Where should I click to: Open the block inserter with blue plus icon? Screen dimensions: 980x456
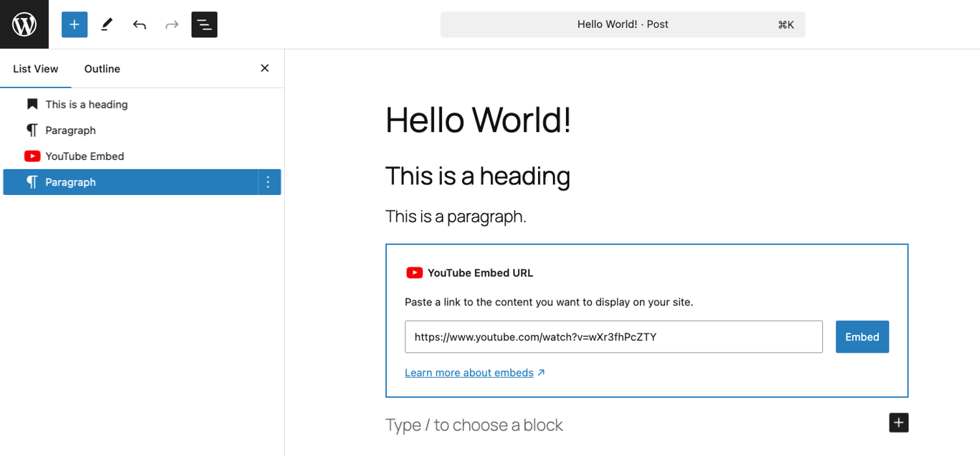pyautogui.click(x=74, y=24)
